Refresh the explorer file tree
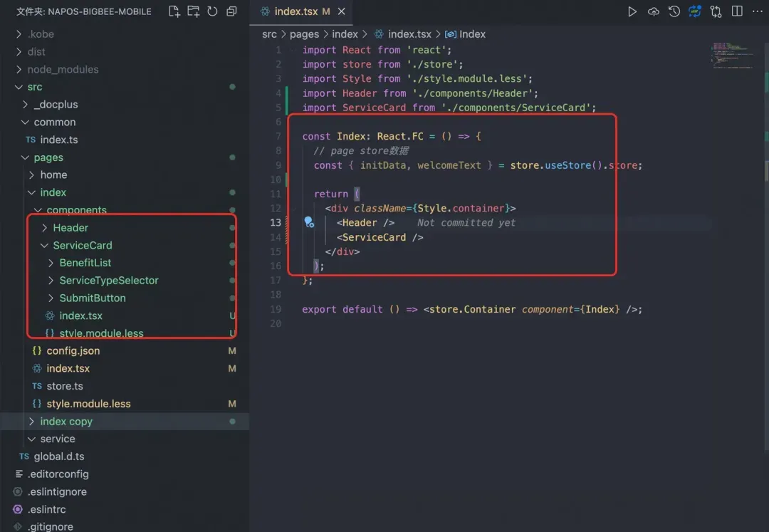Image resolution: width=769 pixels, height=532 pixels. 212,11
